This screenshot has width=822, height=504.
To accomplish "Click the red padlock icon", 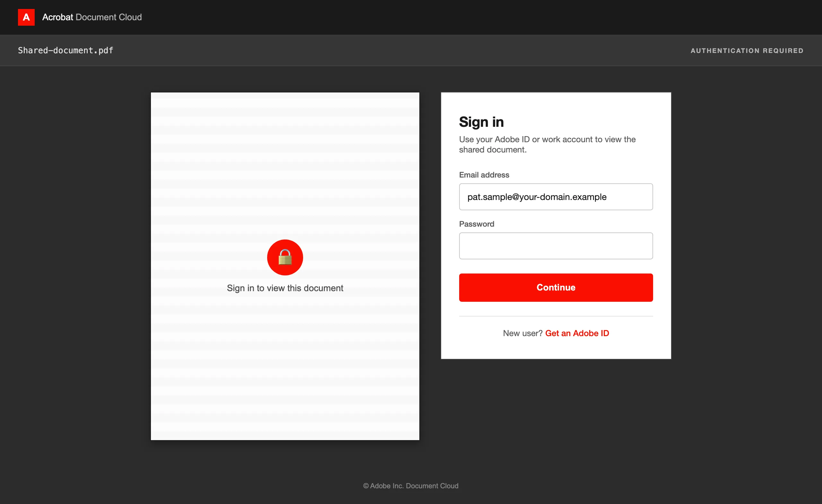I will 285,257.
